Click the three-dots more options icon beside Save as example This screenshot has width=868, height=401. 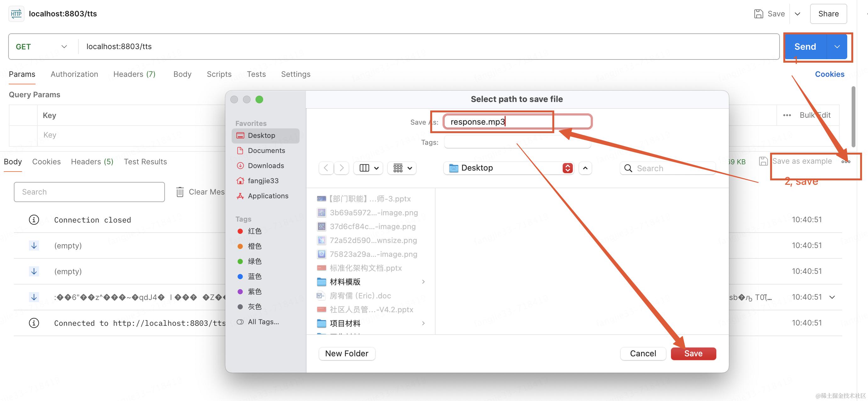tap(845, 162)
